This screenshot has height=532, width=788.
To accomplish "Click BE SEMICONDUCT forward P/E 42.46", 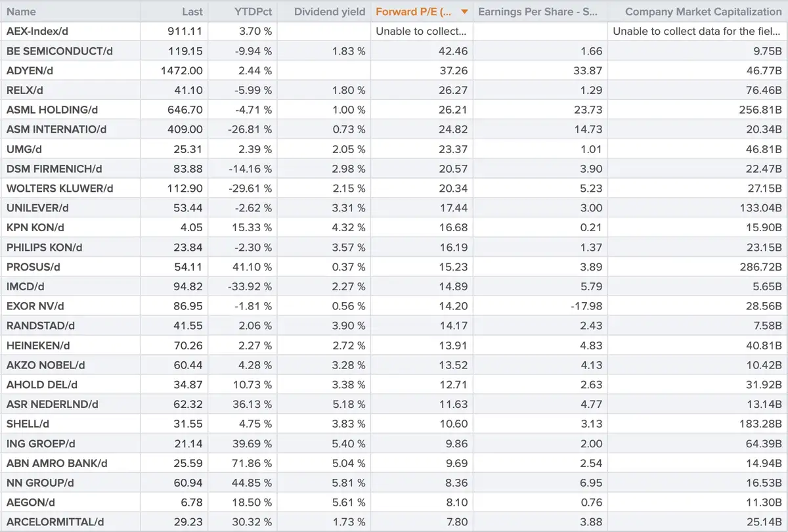I will pos(453,51).
